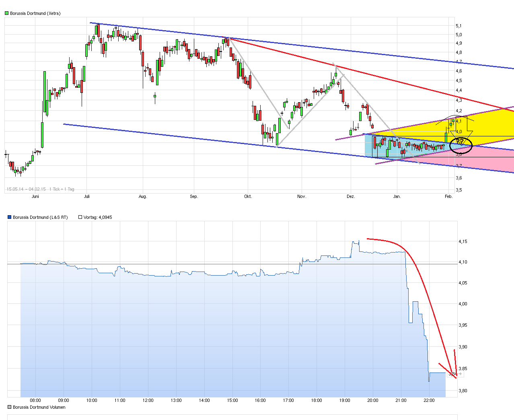The width and height of the screenshot is (514, 420).
Task: Click the 08:00 time axis label
Action: click(x=35, y=401)
